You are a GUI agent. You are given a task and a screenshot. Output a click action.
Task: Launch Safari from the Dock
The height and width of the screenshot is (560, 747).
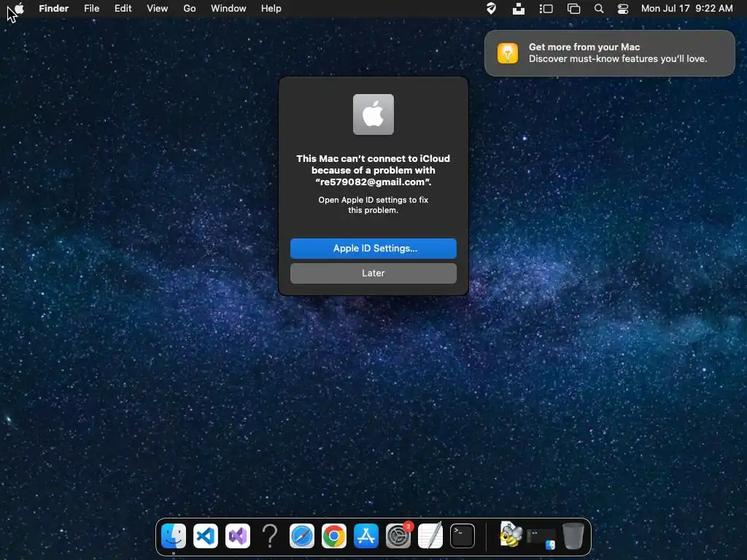pyautogui.click(x=301, y=536)
